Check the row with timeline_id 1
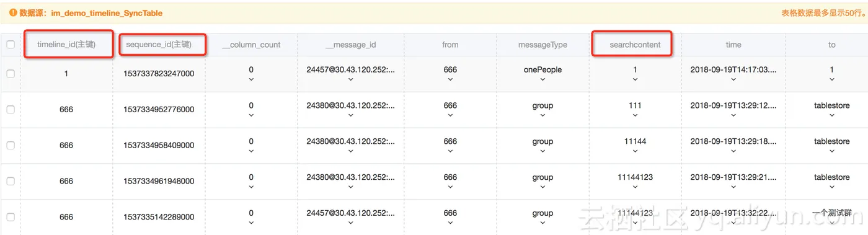Image resolution: width=868 pixels, height=235 pixels. [x=11, y=74]
